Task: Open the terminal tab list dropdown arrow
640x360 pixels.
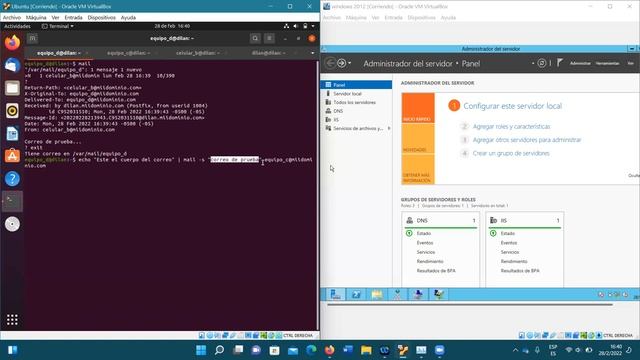Action: click(313, 53)
